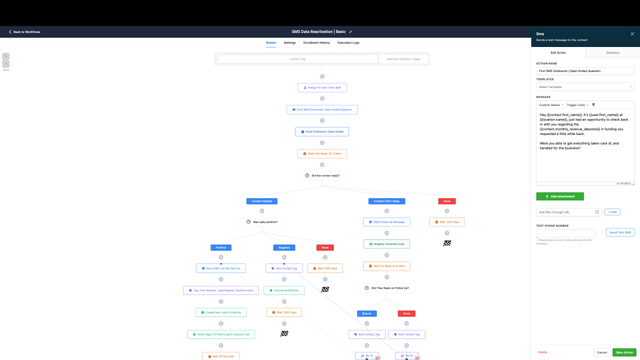Click Add New Workflow Trigger
The height and width of the screenshot is (360, 640).
[x=403, y=59]
